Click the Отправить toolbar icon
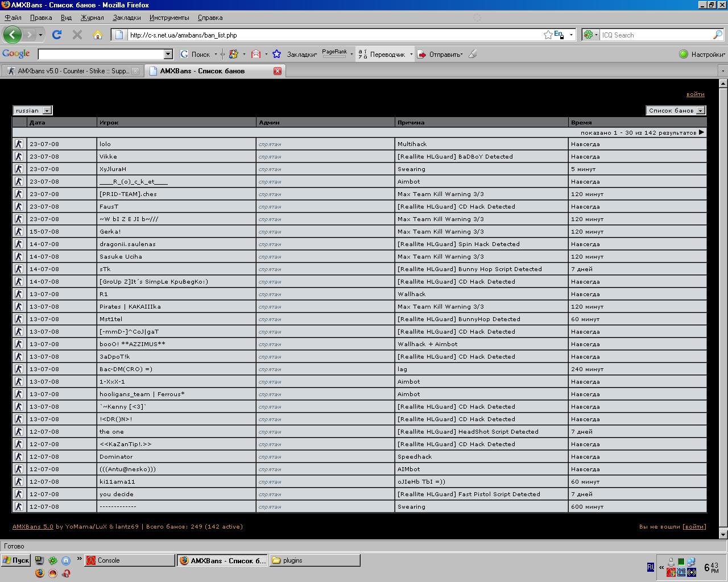The height and width of the screenshot is (582, 728). pyautogui.click(x=422, y=54)
